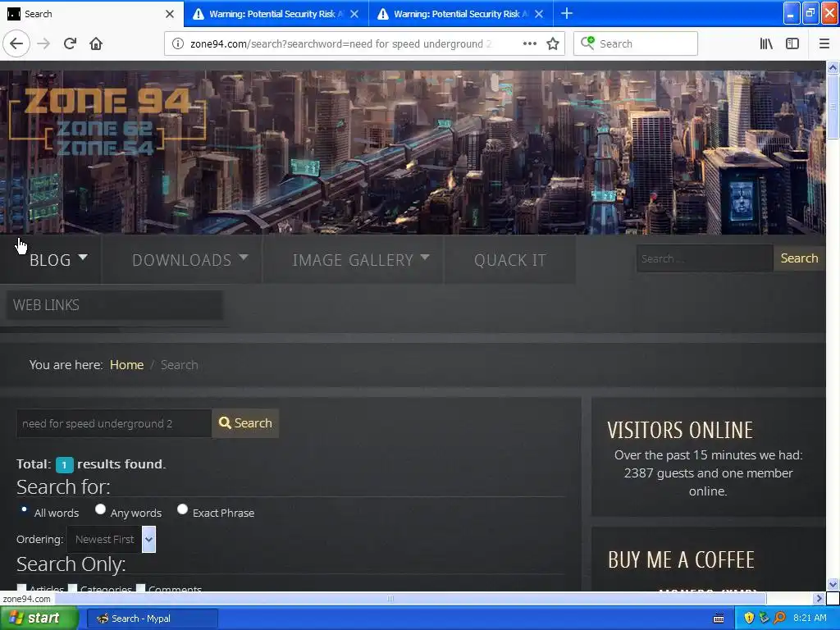Open the hamburger application menu
The image size is (840, 630).
coord(824,43)
